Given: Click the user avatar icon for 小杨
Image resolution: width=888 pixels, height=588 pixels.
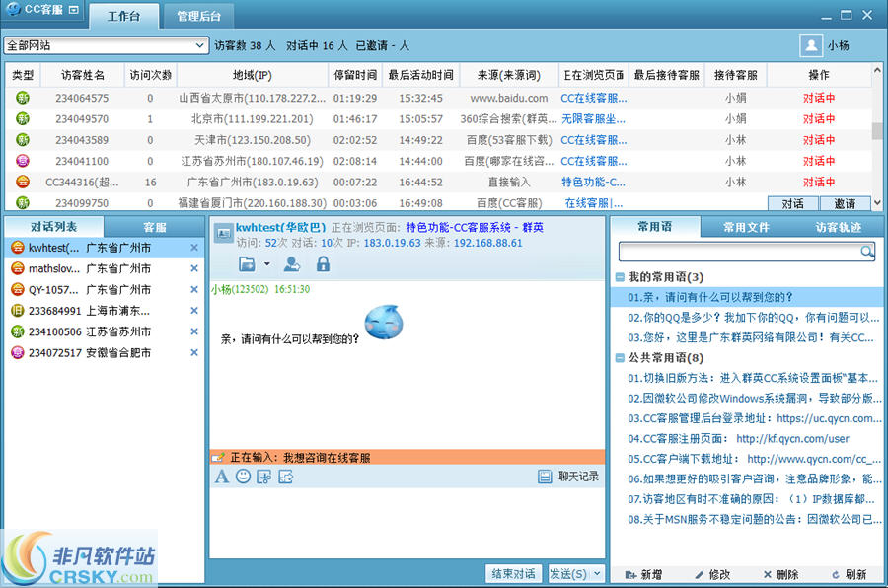Looking at the screenshot, I should pyautogui.click(x=811, y=45).
